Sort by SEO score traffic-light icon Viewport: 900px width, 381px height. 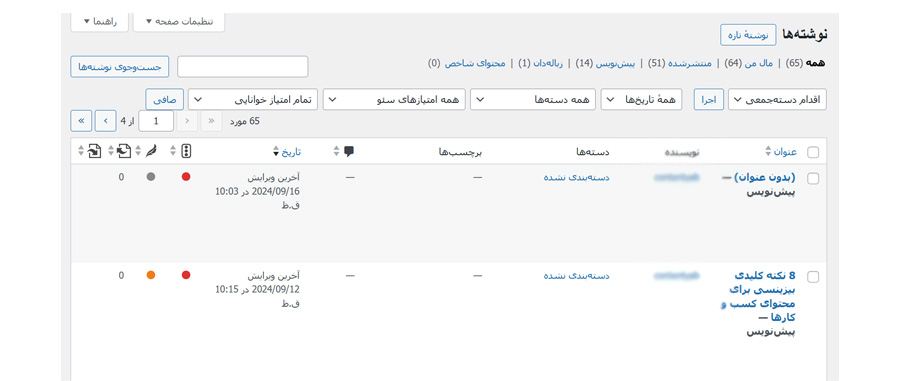click(x=186, y=151)
